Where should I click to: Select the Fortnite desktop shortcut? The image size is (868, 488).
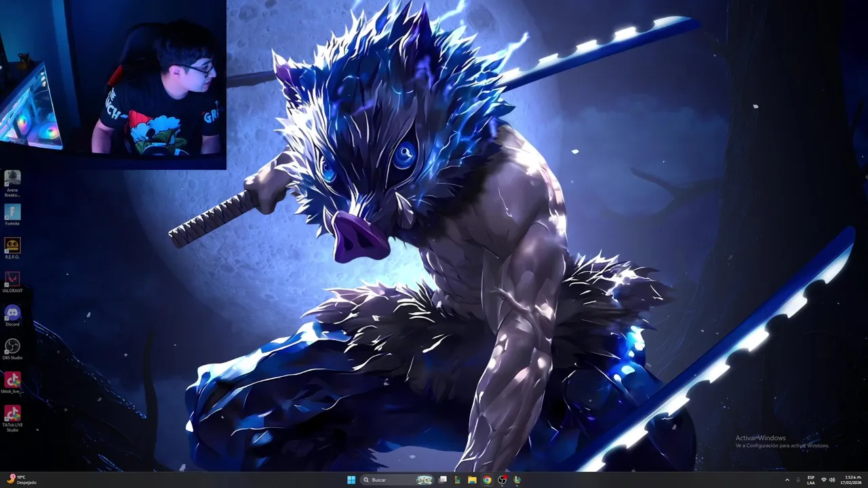click(x=12, y=215)
